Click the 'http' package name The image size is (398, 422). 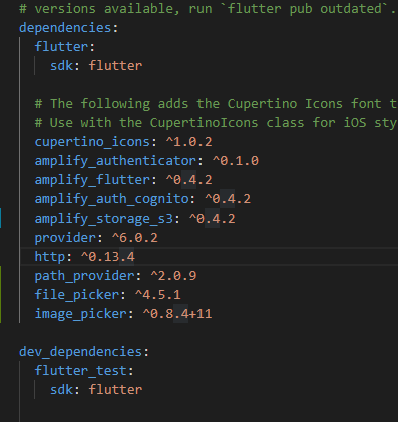point(50,257)
